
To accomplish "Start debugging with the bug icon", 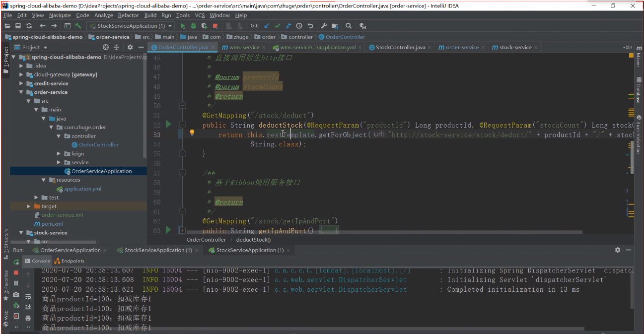I will click(193, 26).
